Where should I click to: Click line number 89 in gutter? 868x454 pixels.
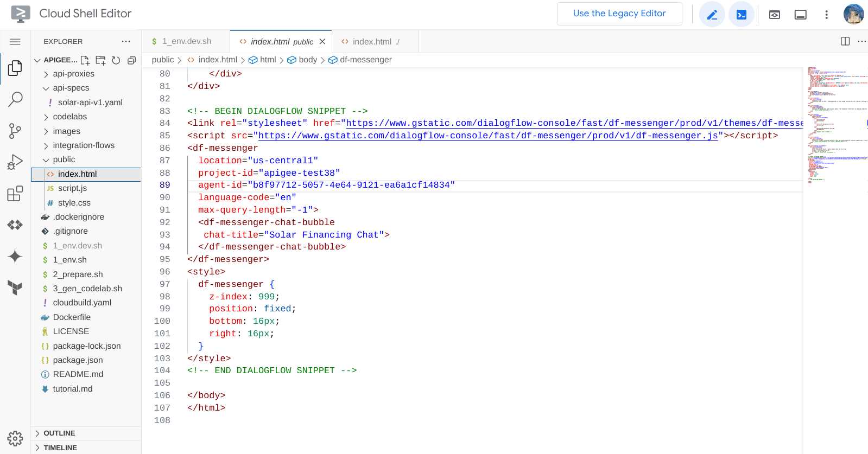pos(165,185)
